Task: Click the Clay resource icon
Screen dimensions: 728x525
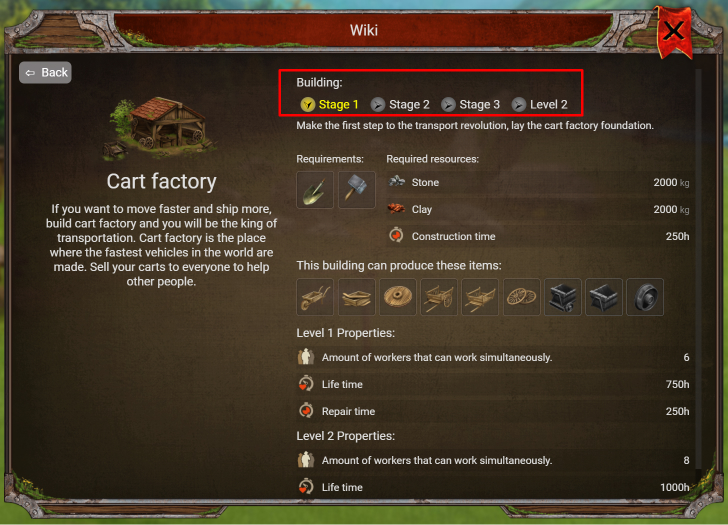Action: point(396,209)
